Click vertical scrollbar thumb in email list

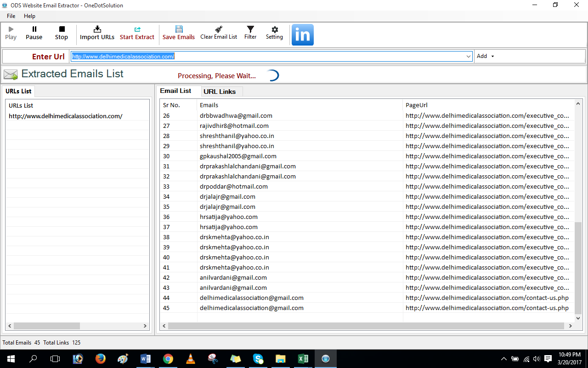click(x=578, y=267)
